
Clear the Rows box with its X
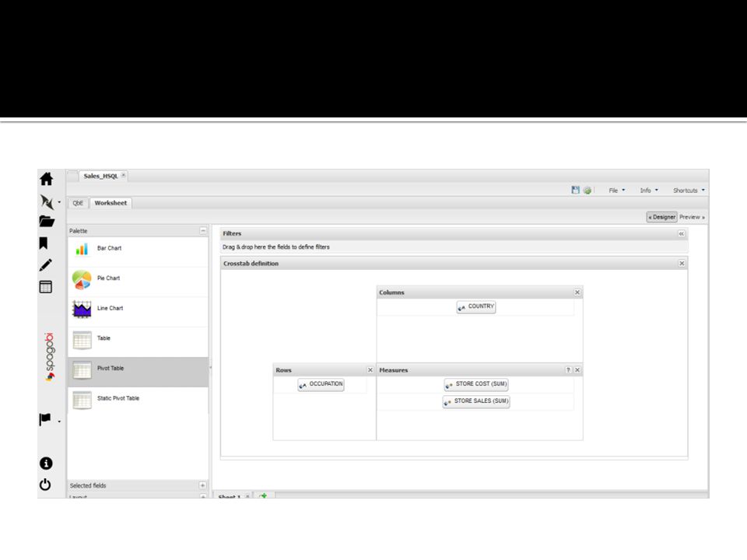click(370, 370)
